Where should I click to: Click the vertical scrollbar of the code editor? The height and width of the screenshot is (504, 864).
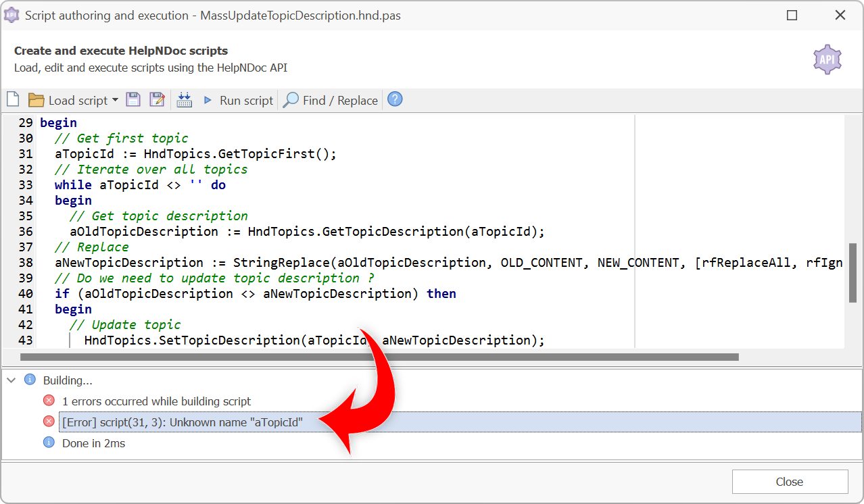tap(853, 272)
